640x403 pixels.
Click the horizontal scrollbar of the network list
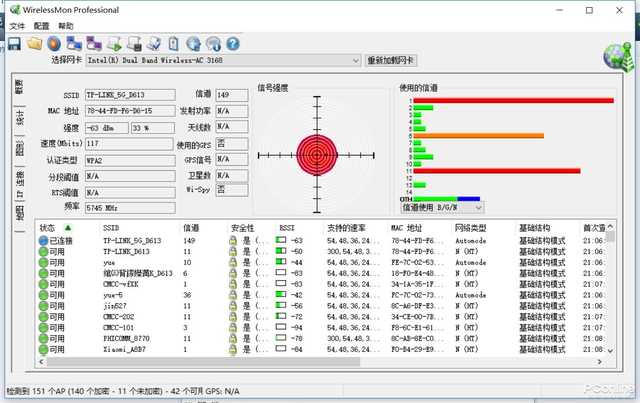click(x=203, y=362)
